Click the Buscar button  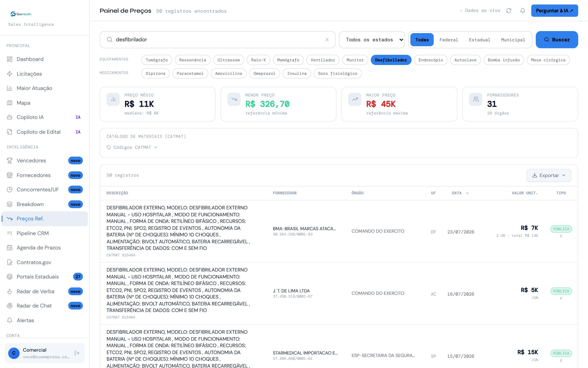pyautogui.click(x=557, y=40)
